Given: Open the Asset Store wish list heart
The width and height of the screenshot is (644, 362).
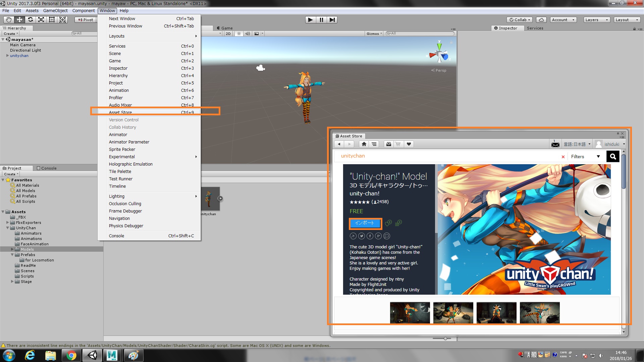Looking at the screenshot, I should [409, 144].
